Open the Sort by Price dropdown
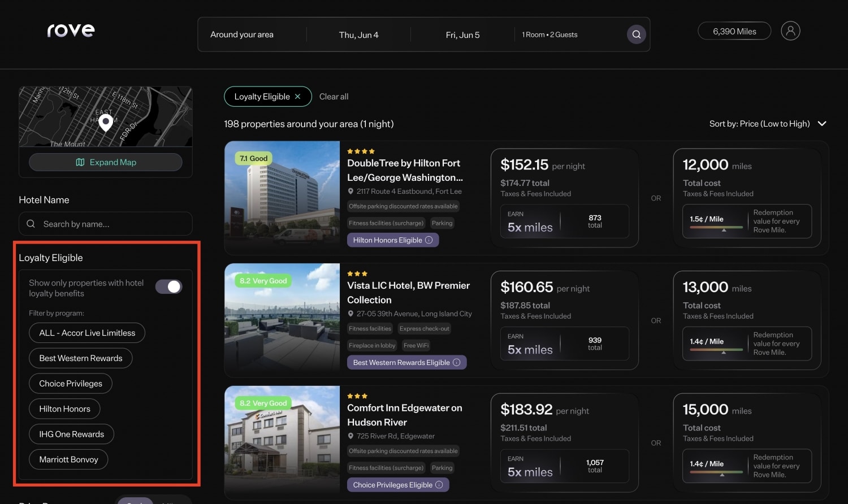This screenshot has height=504, width=848. click(768, 124)
